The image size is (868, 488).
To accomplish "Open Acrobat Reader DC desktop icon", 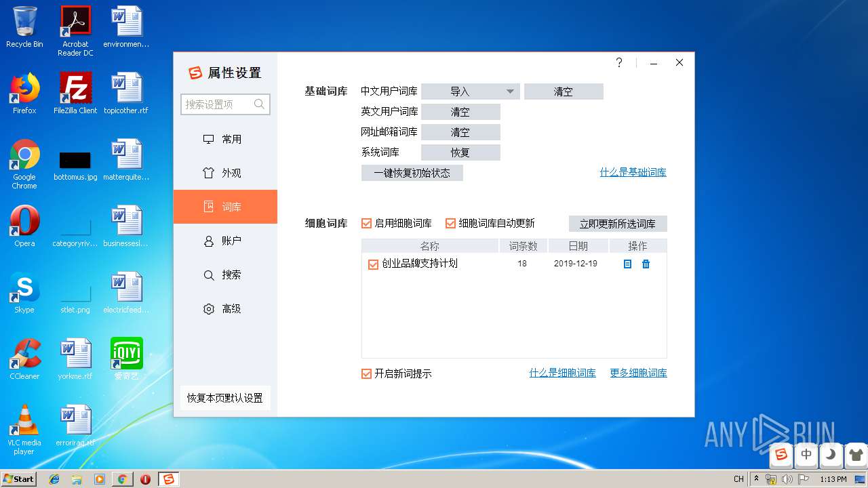I will coord(75,31).
